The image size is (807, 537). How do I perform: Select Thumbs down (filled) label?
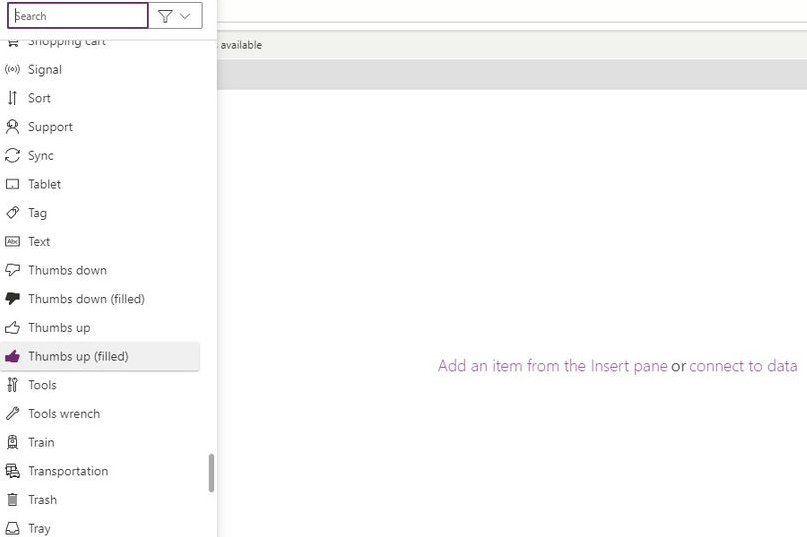(86, 299)
